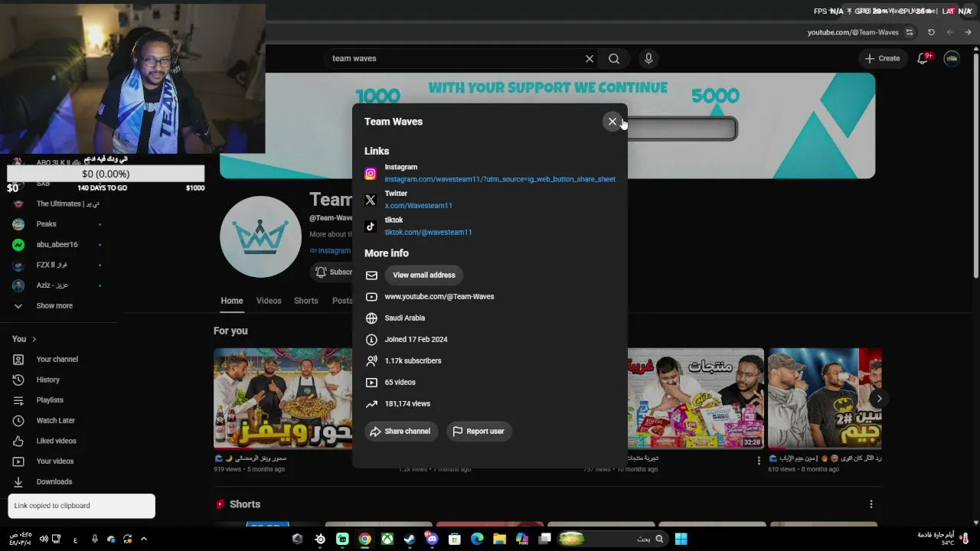This screenshot has height=551, width=980.
Task: Open options menu for the Shorts section
Action: [871, 504]
